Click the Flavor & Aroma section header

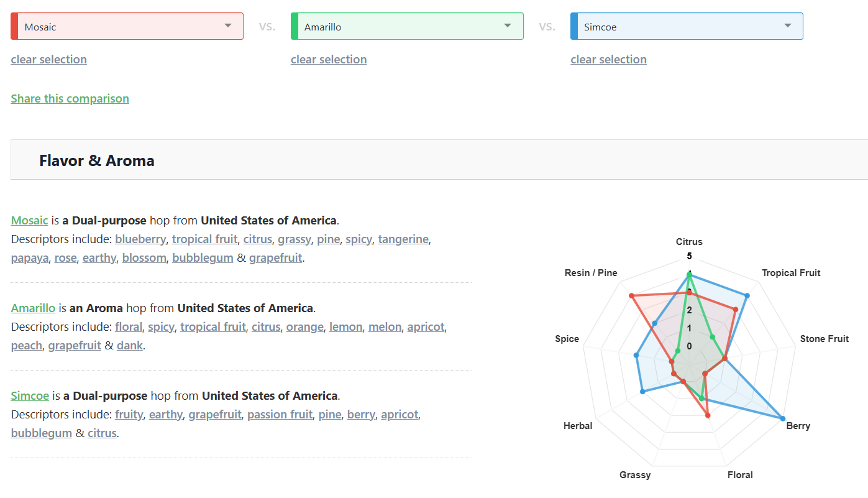click(97, 160)
